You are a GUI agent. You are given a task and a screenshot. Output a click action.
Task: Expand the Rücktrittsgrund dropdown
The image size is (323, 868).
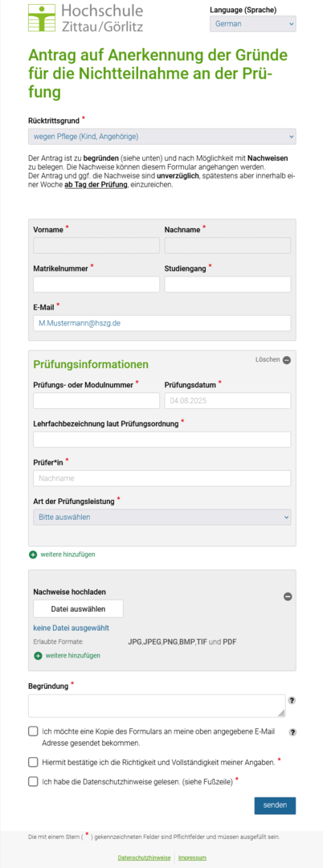(x=162, y=137)
